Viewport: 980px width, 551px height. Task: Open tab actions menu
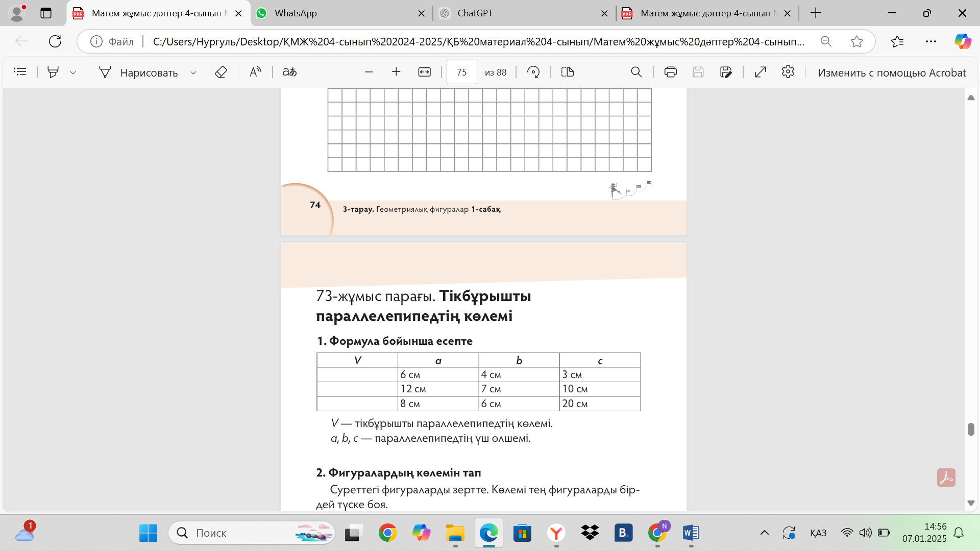coord(46,13)
